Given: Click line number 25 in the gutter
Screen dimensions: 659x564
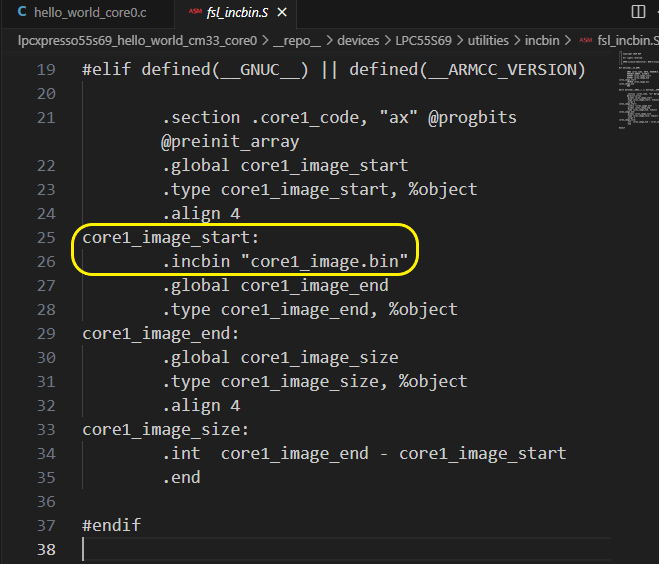Looking at the screenshot, I should coord(46,237).
